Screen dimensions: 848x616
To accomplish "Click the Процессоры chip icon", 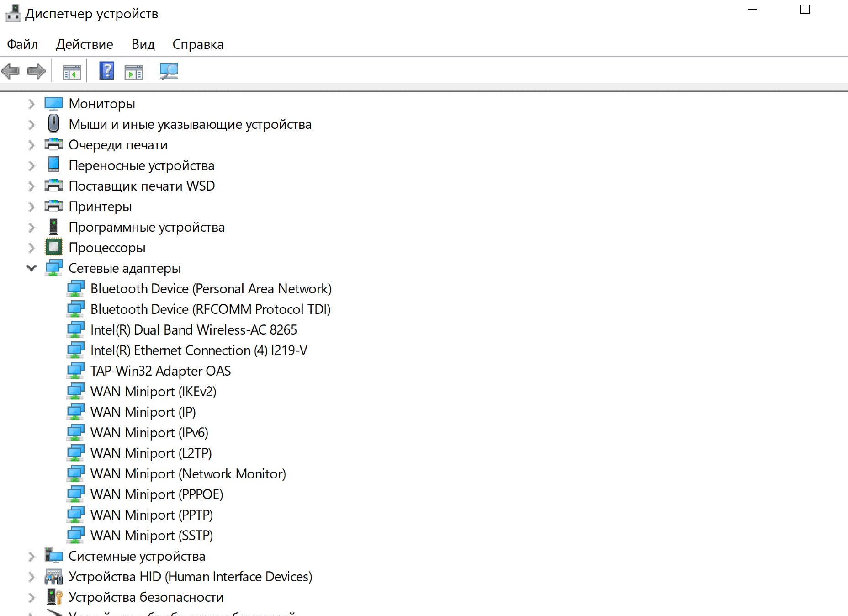I will coord(53,247).
